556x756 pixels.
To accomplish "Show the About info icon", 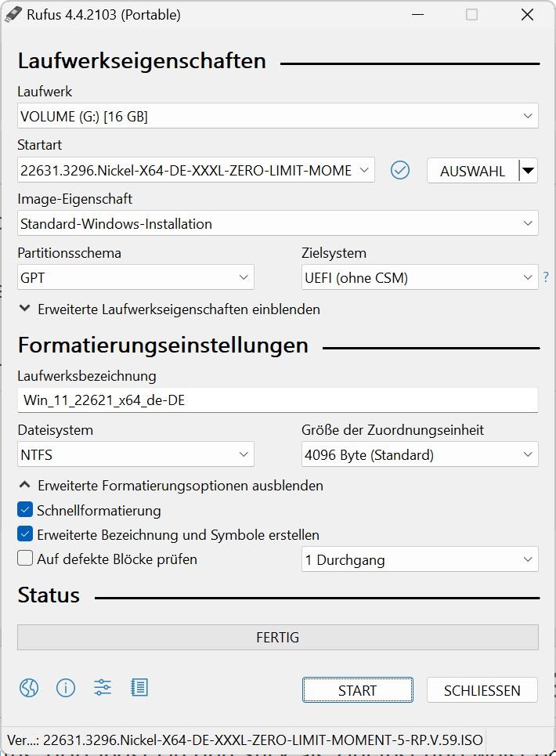I will point(66,688).
